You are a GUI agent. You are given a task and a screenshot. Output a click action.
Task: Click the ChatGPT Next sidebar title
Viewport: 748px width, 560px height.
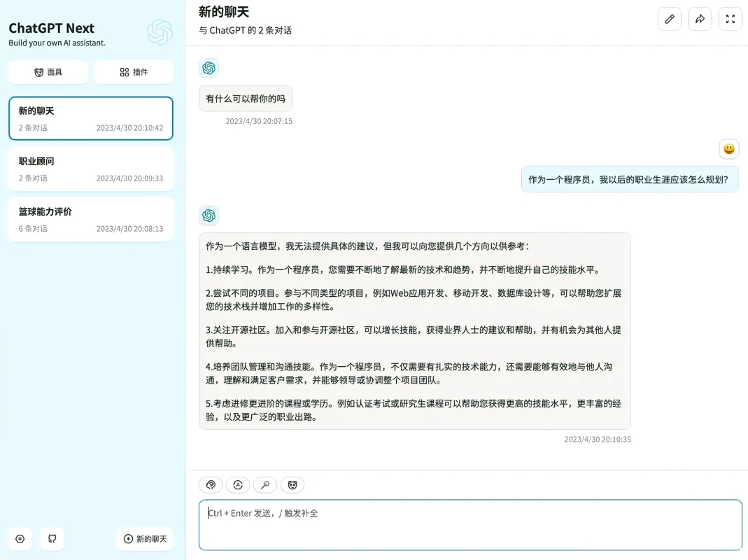point(52,28)
